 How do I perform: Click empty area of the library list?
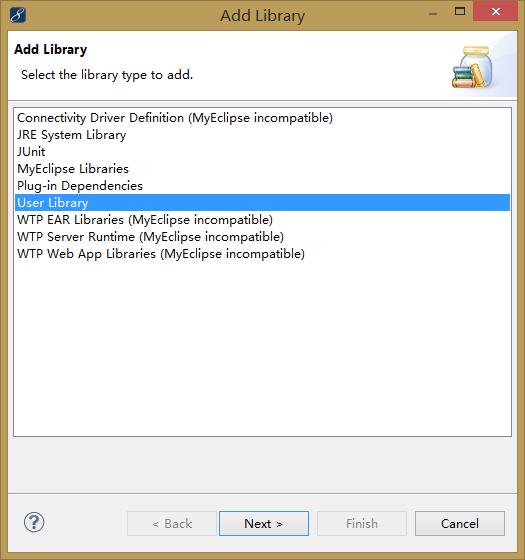(262, 346)
